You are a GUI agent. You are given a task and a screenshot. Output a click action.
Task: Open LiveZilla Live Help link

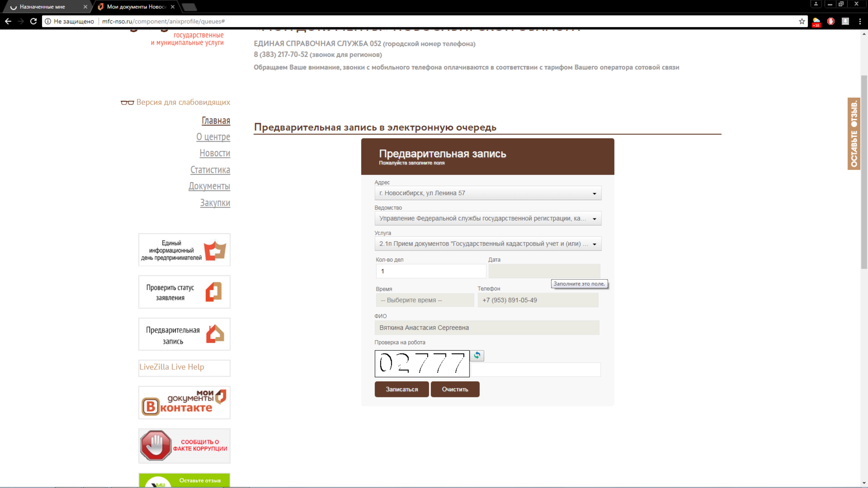coord(172,367)
